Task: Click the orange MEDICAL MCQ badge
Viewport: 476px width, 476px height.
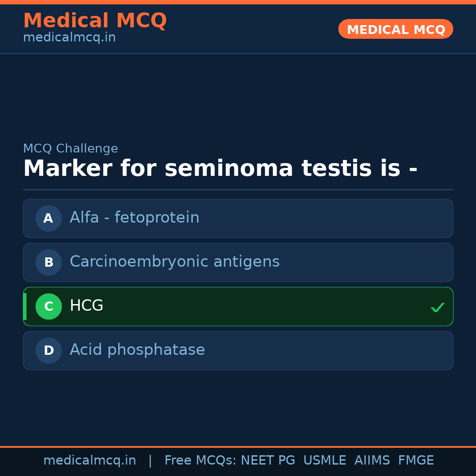Action: (x=395, y=29)
